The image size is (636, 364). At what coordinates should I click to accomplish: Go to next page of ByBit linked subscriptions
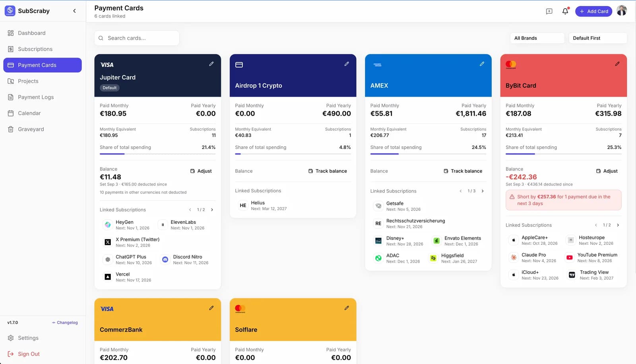(618, 225)
